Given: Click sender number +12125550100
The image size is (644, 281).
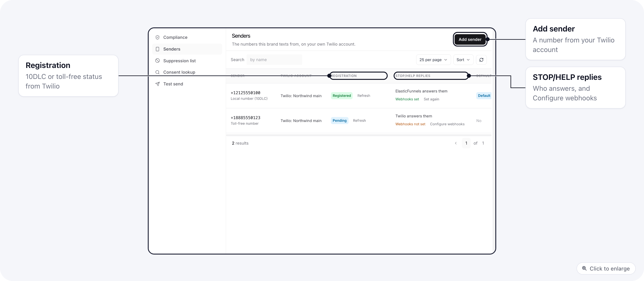Looking at the screenshot, I should tap(245, 93).
